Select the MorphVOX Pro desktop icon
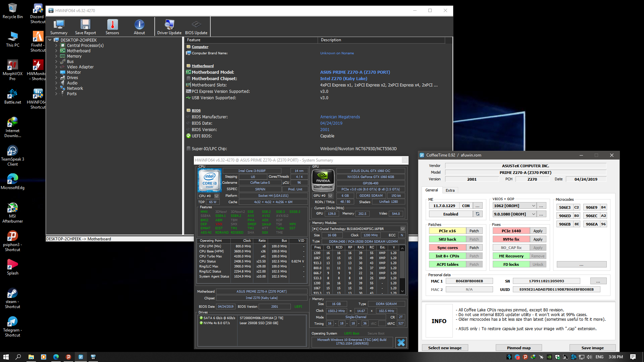 coord(13,70)
